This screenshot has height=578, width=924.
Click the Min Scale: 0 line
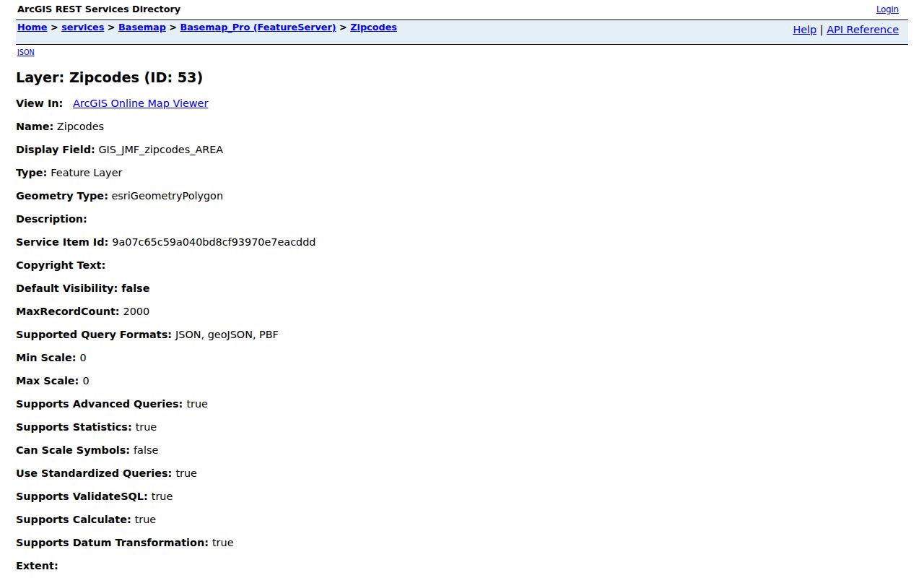51,358
